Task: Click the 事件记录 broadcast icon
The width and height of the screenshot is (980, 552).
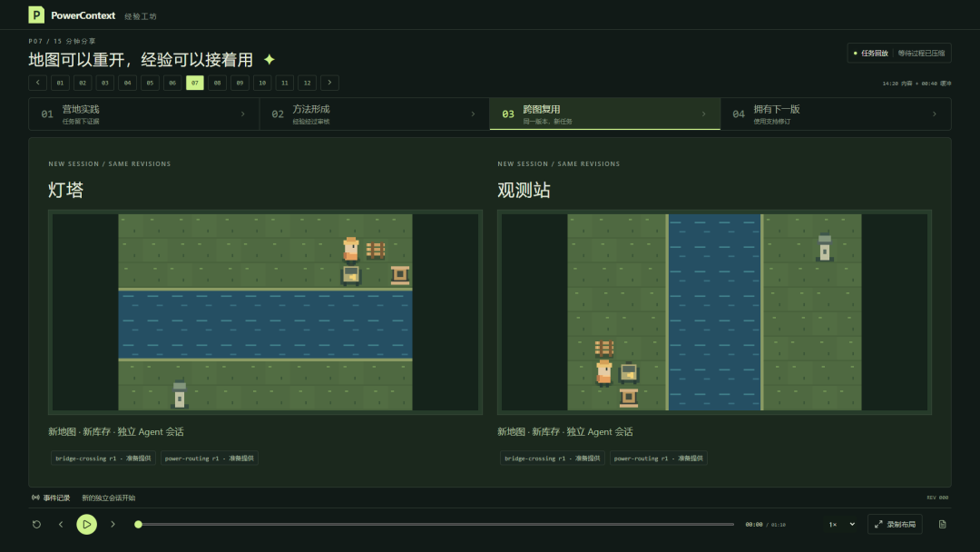Action: coord(35,498)
